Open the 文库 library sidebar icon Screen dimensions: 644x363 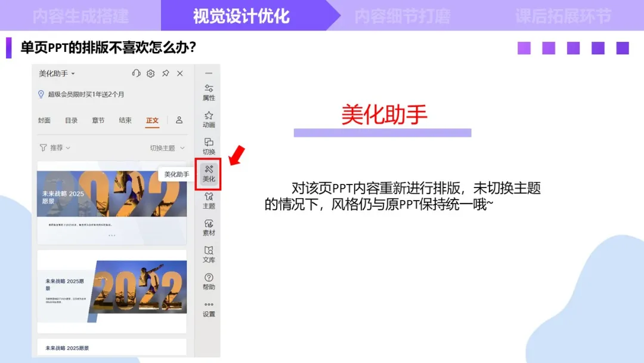[x=209, y=254]
